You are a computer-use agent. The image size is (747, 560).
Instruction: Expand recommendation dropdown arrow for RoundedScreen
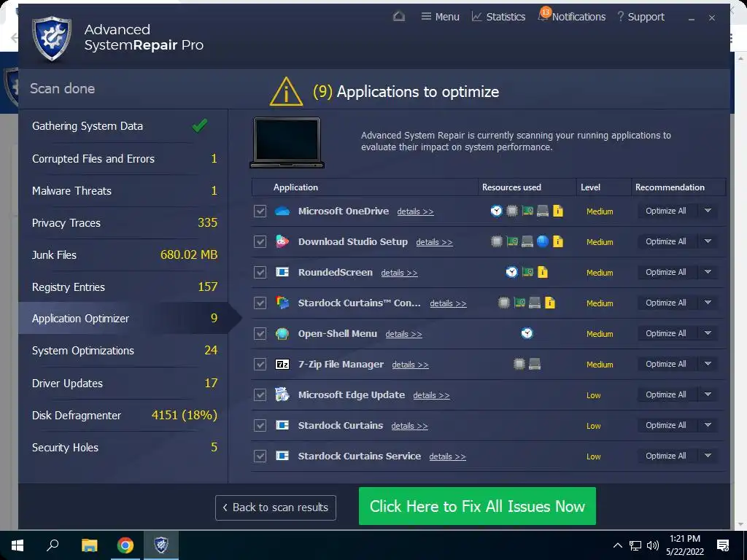click(708, 272)
